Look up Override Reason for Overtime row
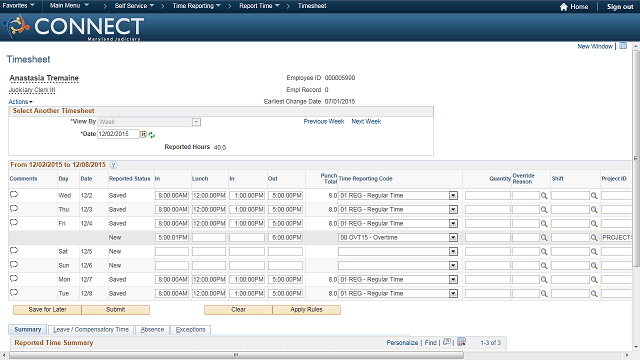 (x=544, y=238)
